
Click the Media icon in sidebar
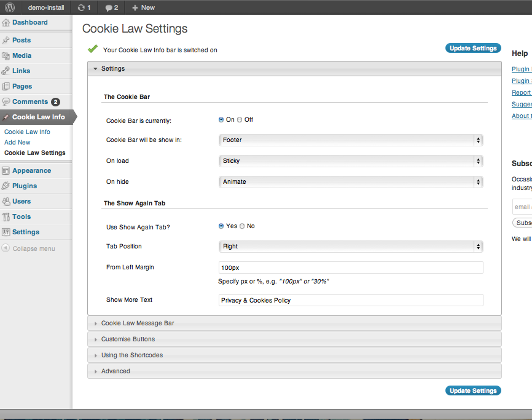[x=6, y=56]
